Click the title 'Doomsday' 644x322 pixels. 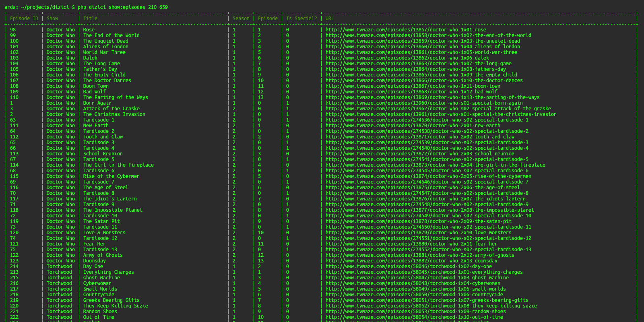pos(95,261)
